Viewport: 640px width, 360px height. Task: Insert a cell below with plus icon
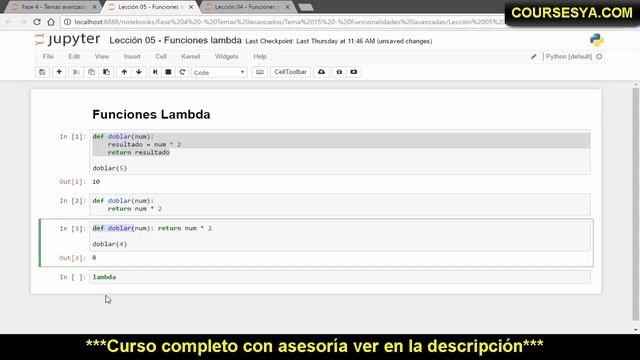pyautogui.click(x=59, y=72)
